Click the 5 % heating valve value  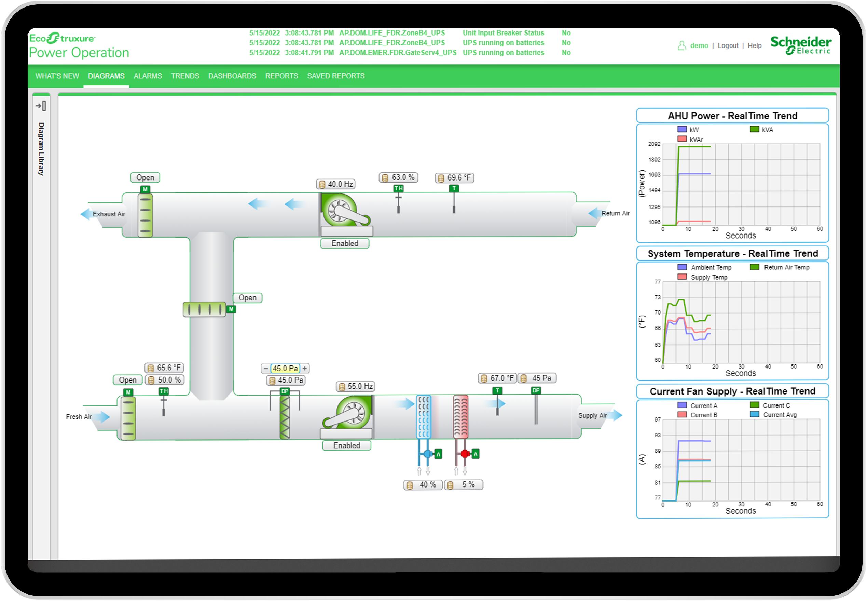pos(464,485)
